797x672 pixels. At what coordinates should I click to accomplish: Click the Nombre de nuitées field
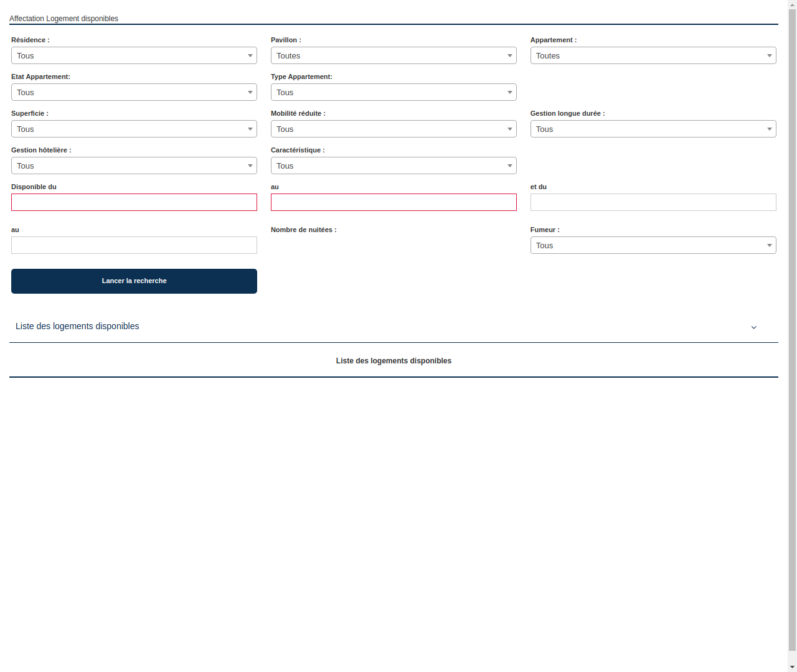pos(394,245)
